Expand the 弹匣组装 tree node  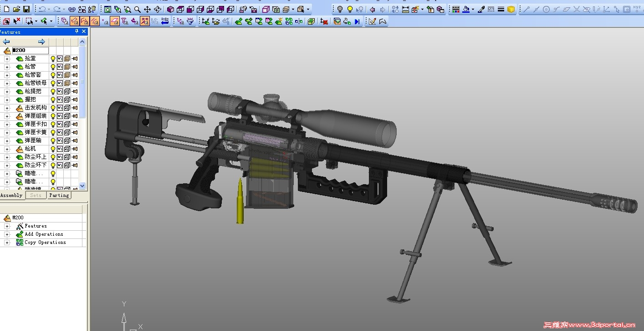click(7, 116)
